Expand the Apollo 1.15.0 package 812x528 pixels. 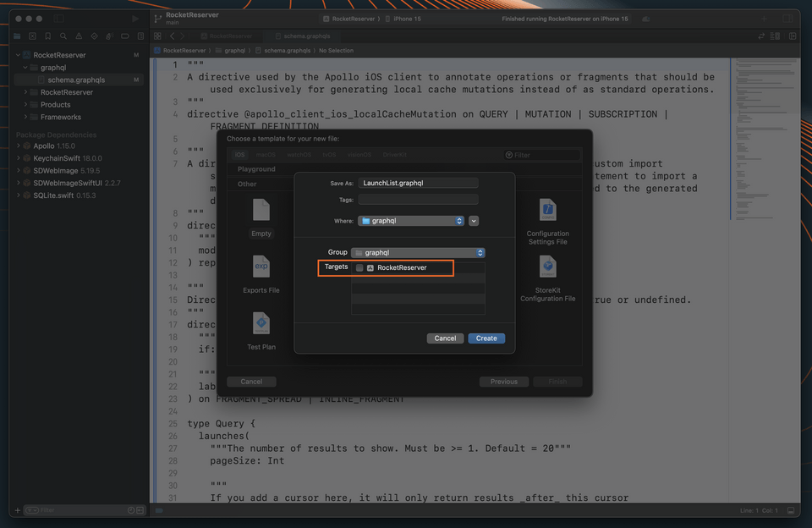(x=18, y=146)
